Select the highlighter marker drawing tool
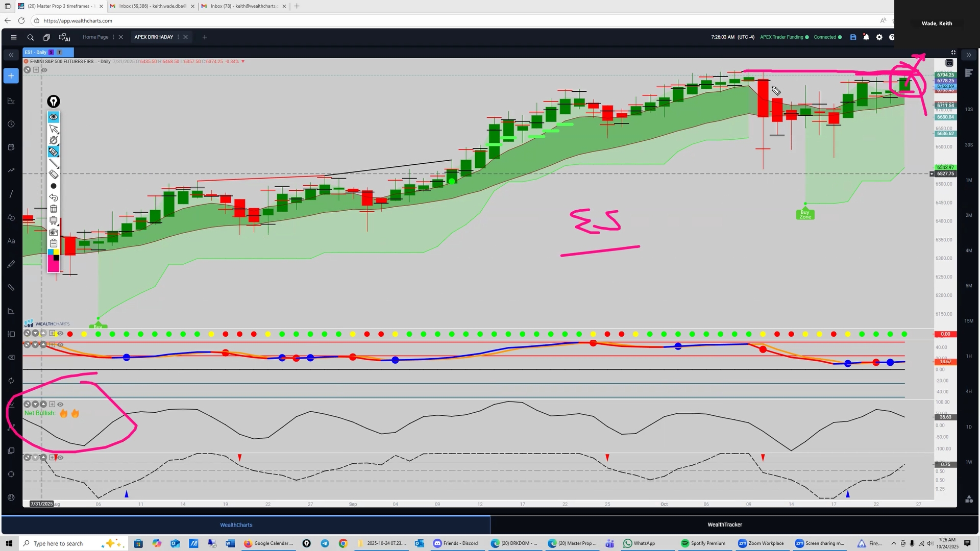Image resolution: width=980 pixels, height=551 pixels. pyautogui.click(x=54, y=152)
